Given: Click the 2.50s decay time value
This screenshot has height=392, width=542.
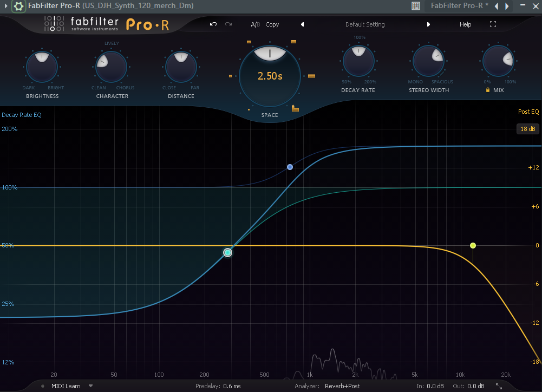Looking at the screenshot, I should 270,76.
